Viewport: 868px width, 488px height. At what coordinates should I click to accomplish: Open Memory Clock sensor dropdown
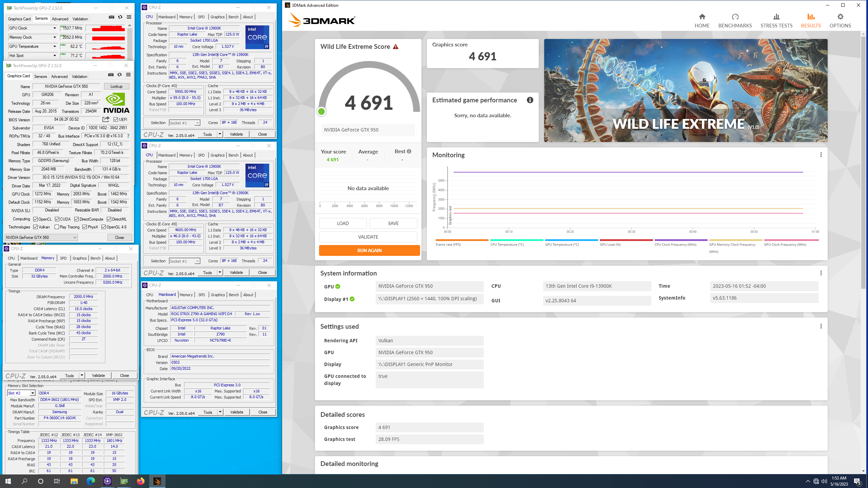(x=54, y=37)
